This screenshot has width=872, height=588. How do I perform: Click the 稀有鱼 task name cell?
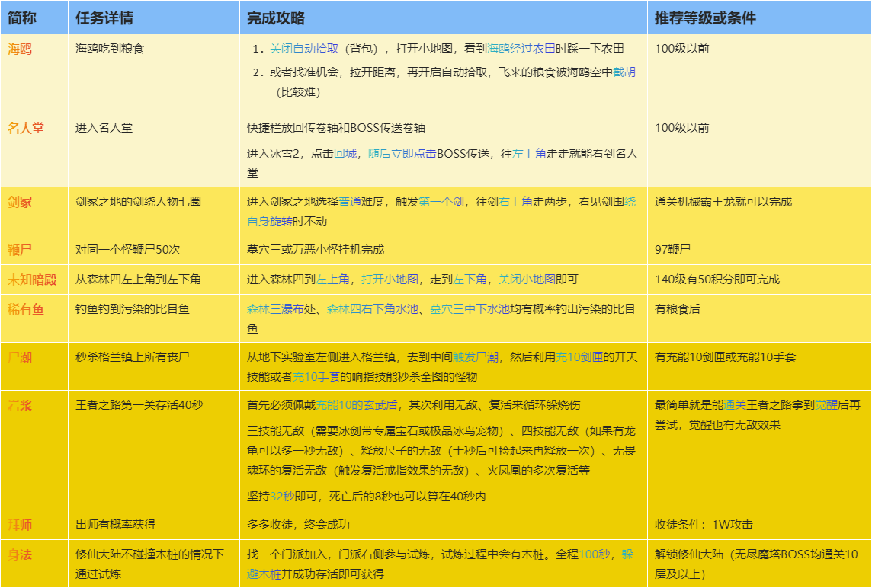tap(34, 318)
